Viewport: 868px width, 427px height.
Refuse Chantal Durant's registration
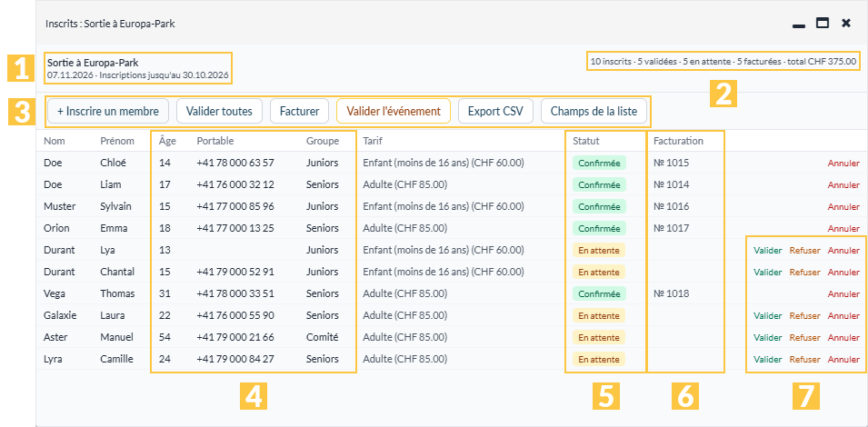pyautogui.click(x=805, y=273)
